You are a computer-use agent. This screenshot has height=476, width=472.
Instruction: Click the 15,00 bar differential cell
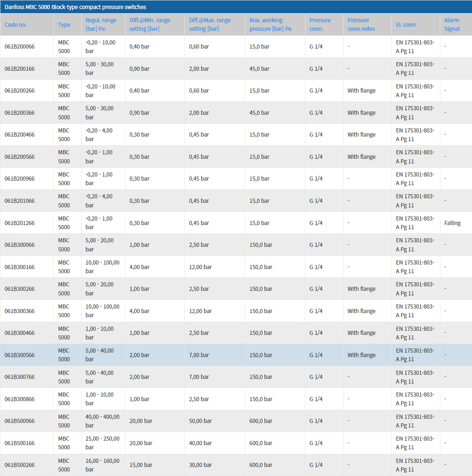pos(141,465)
